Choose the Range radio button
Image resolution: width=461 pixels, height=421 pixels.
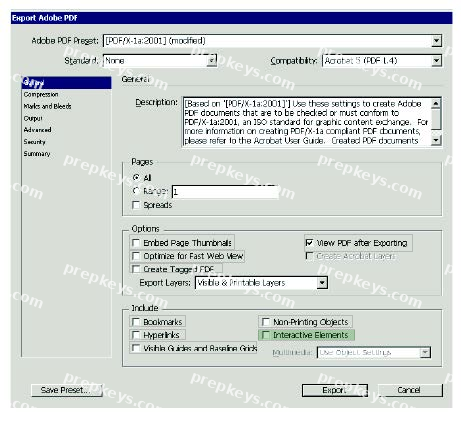(x=136, y=191)
